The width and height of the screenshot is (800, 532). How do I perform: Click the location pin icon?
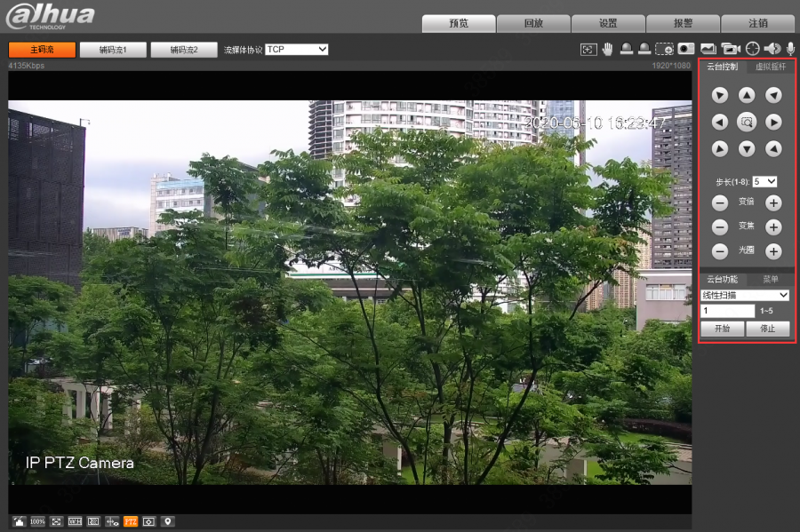point(167,521)
